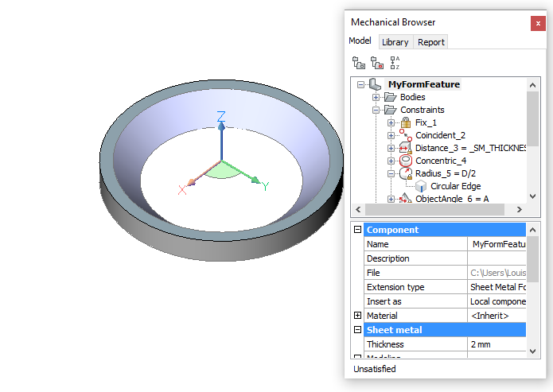The width and height of the screenshot is (553, 392).
Task: Click the empty Description value field
Action: [497, 258]
